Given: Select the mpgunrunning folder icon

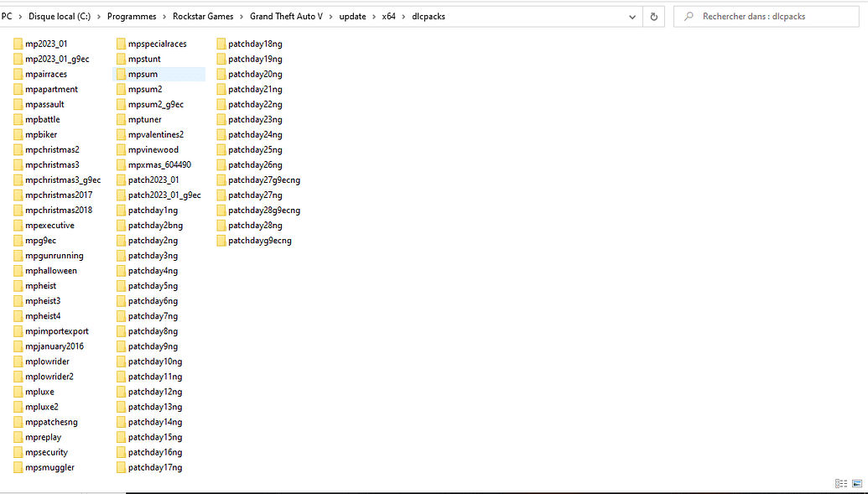Looking at the screenshot, I should pos(18,256).
